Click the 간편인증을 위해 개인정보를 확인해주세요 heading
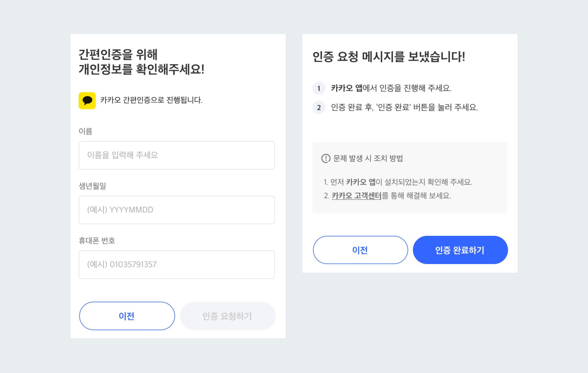The height and width of the screenshot is (373, 588). (x=142, y=62)
